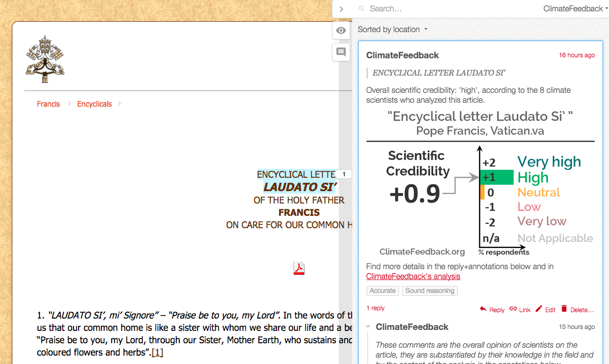Click the highlighted ENCYCLICAL LETTER heading
Image resolution: width=609 pixels, height=364 pixels.
tap(297, 175)
